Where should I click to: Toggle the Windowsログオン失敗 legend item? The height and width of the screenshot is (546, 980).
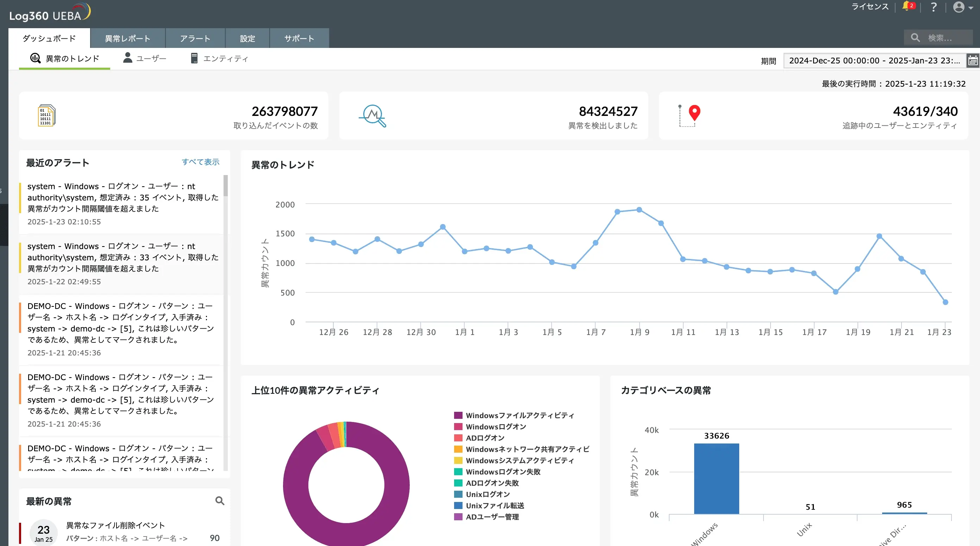tap(497, 472)
